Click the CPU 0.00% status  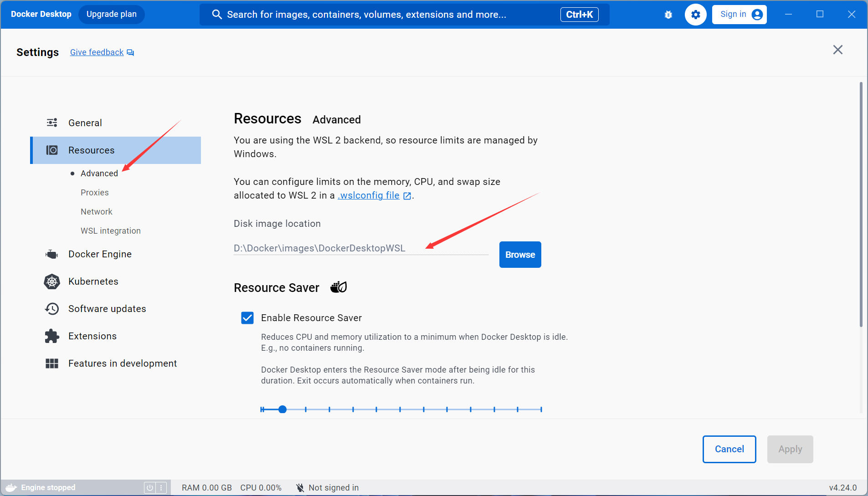click(x=261, y=488)
